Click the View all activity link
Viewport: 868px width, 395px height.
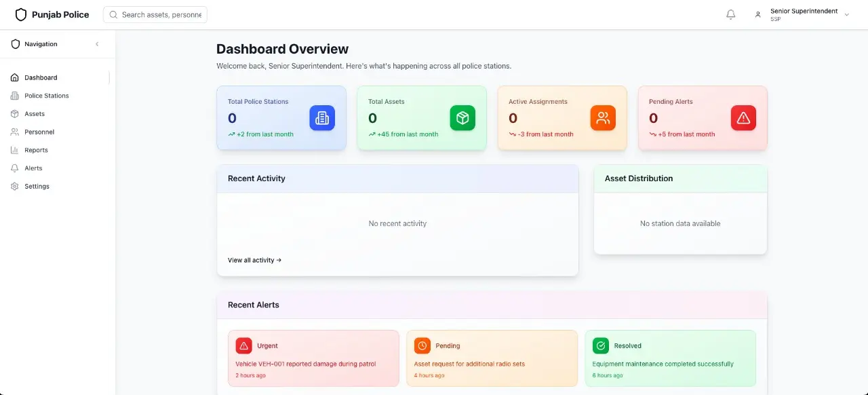[254, 260]
